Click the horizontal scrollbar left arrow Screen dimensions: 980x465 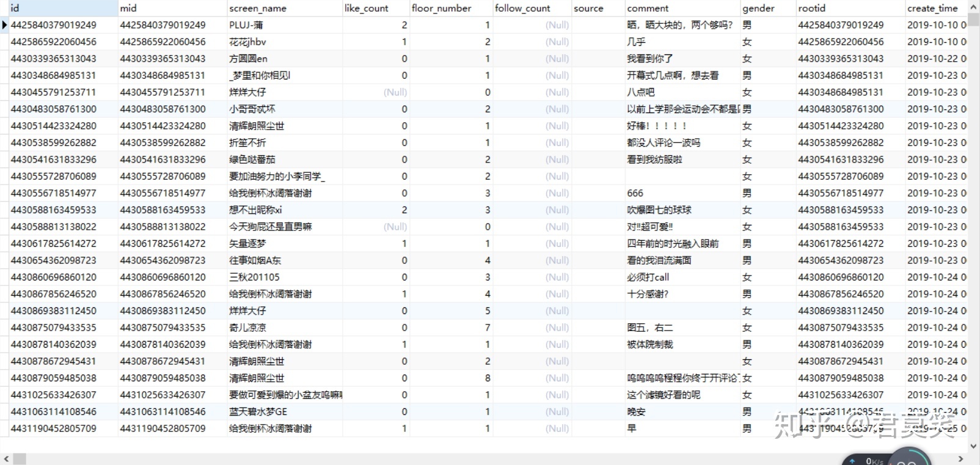click(6, 459)
